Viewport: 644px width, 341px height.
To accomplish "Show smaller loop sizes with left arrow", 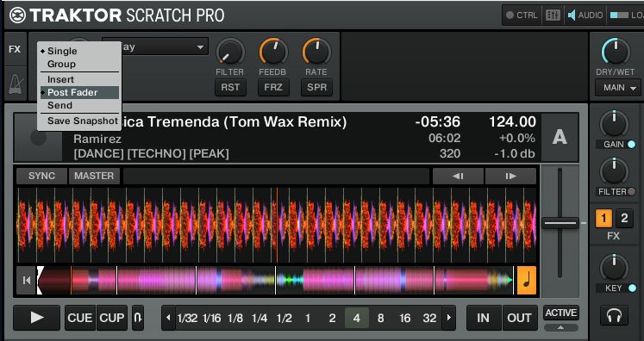I will point(168,318).
